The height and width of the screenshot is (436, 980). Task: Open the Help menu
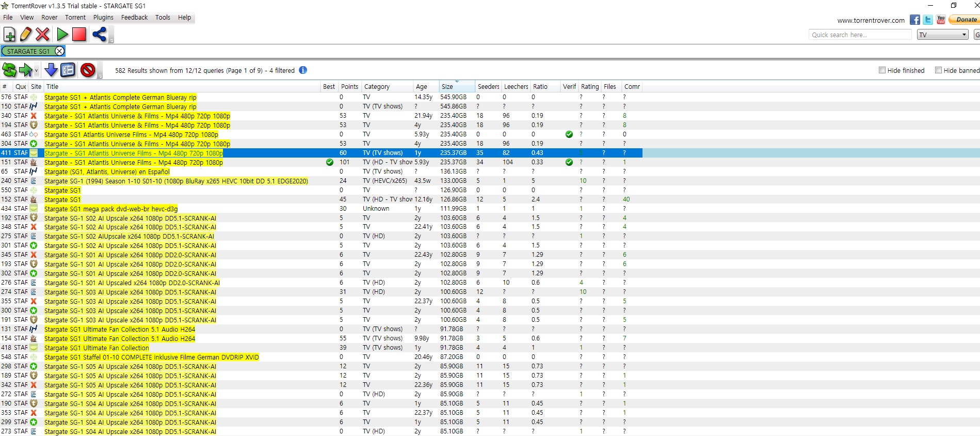(184, 17)
